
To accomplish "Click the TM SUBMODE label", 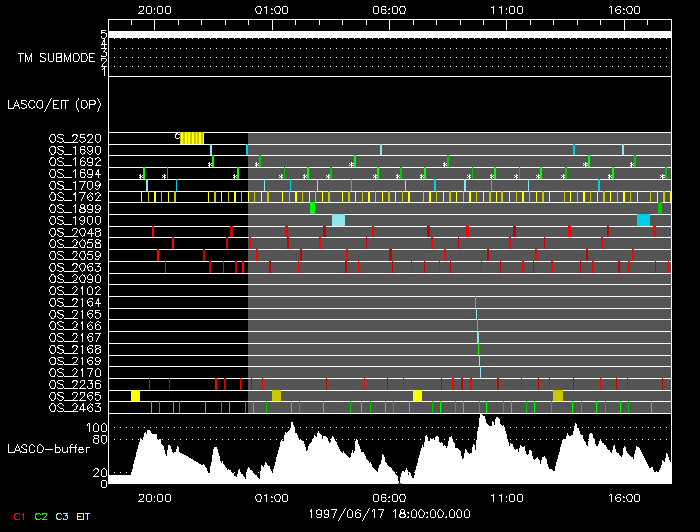I will point(56,58).
